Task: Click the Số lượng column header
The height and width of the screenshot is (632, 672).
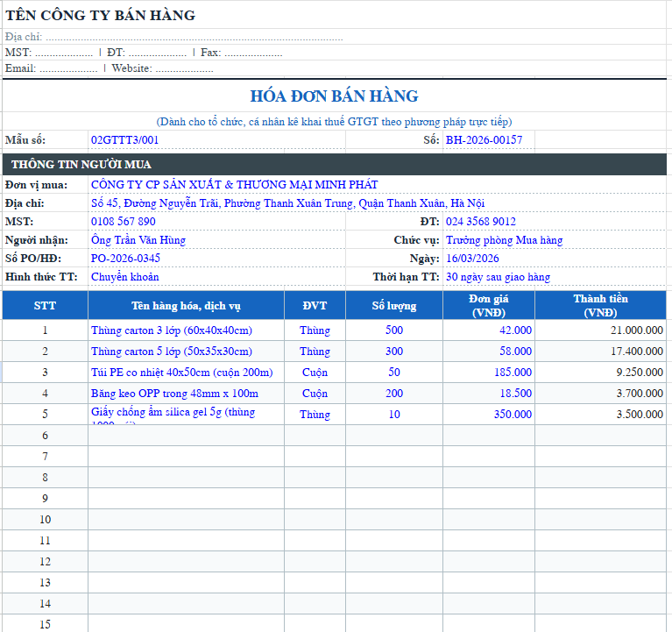Action: 393,306
